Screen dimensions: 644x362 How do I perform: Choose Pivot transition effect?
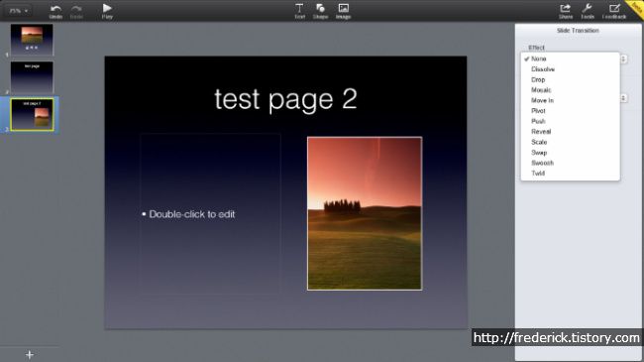[570, 111]
